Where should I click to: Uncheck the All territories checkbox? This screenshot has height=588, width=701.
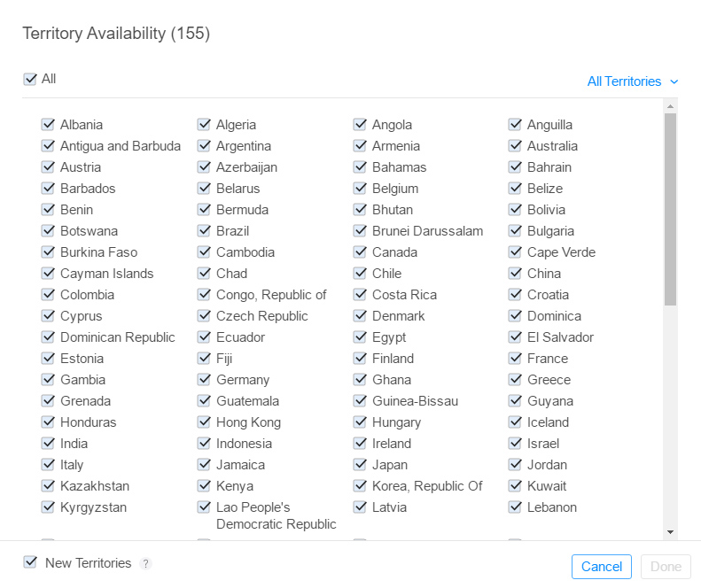click(x=30, y=79)
